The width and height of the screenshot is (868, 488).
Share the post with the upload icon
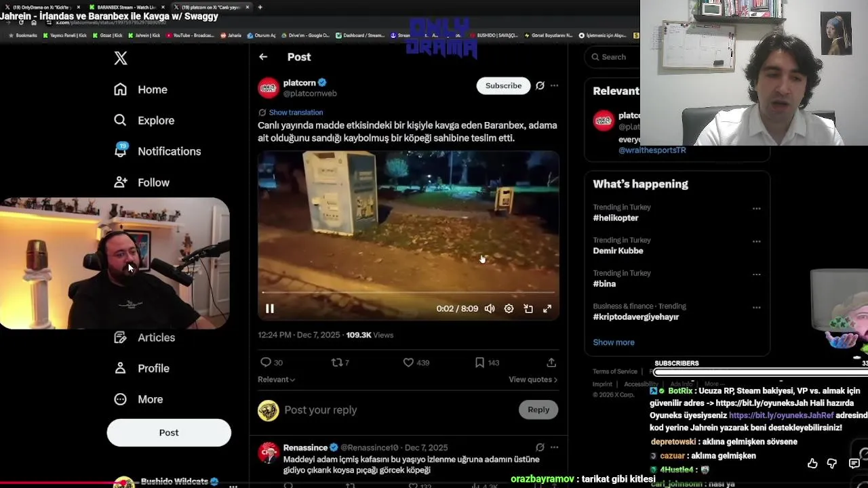coord(551,363)
